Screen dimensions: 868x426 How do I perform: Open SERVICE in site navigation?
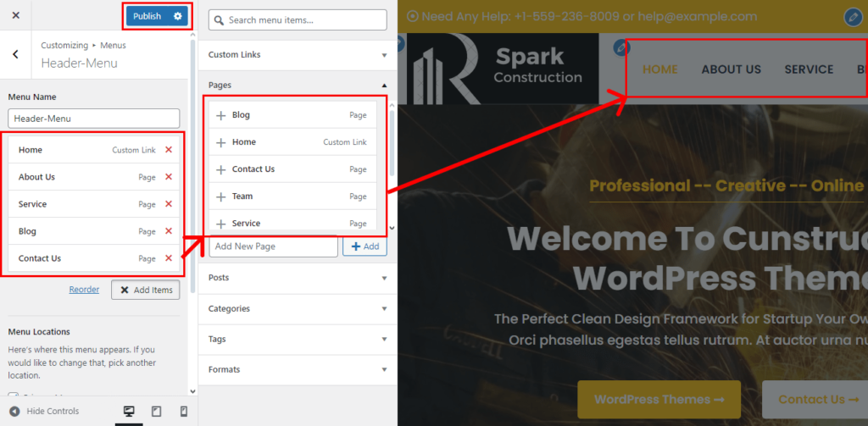809,69
